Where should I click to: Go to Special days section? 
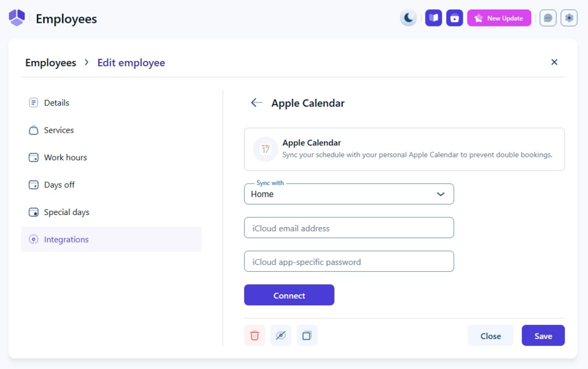67,212
